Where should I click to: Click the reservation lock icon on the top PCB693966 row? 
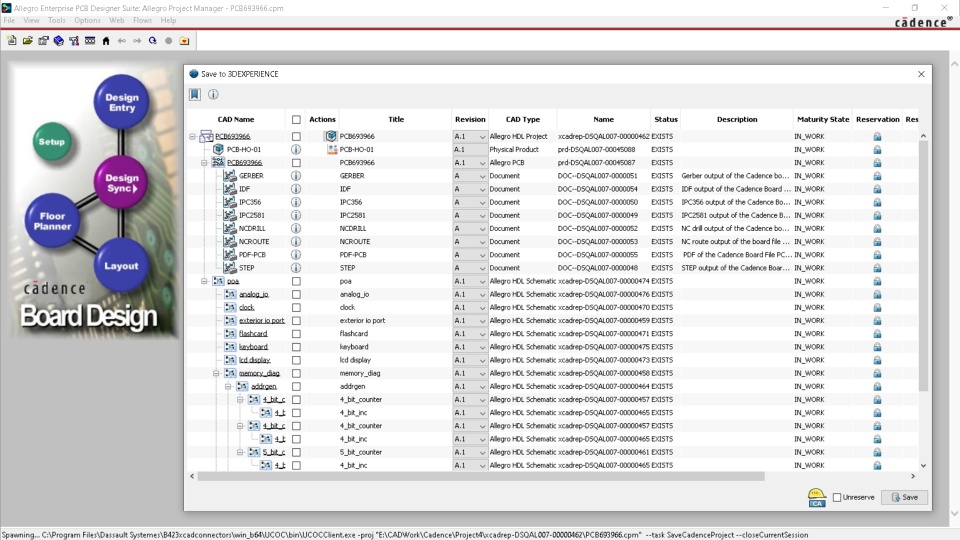877,137
